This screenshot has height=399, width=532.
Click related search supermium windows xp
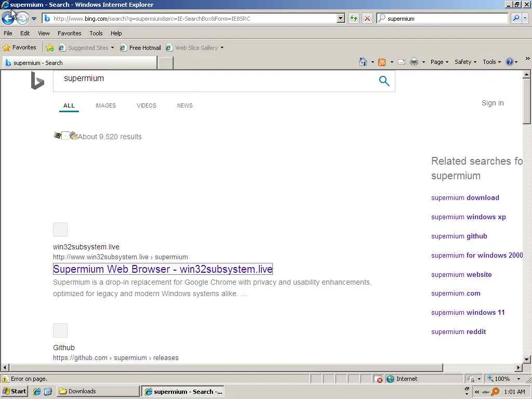pyautogui.click(x=468, y=217)
